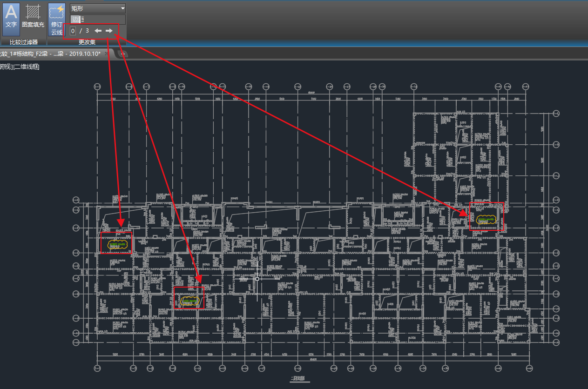The height and width of the screenshot is (389, 588).
Task: Open the 矩形 cloud shape dropdown
Action: point(98,8)
